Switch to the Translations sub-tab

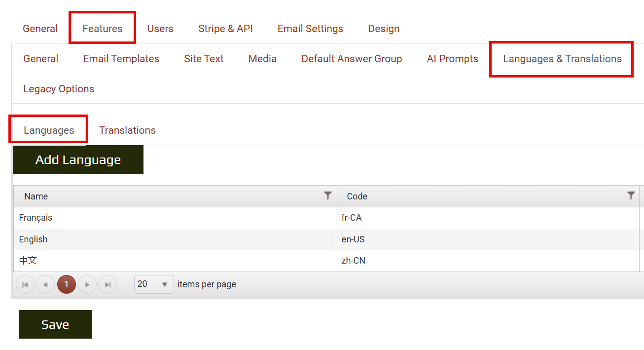(x=127, y=130)
